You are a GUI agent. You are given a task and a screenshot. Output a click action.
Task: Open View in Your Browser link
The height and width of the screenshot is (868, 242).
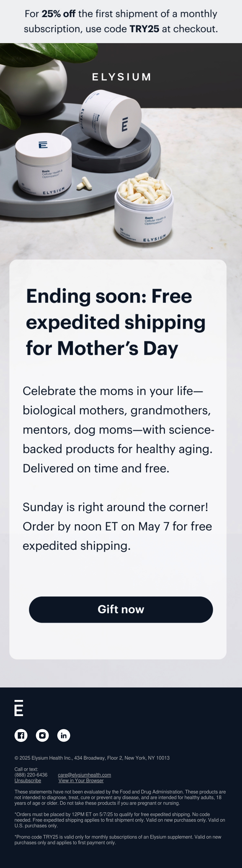click(x=81, y=780)
